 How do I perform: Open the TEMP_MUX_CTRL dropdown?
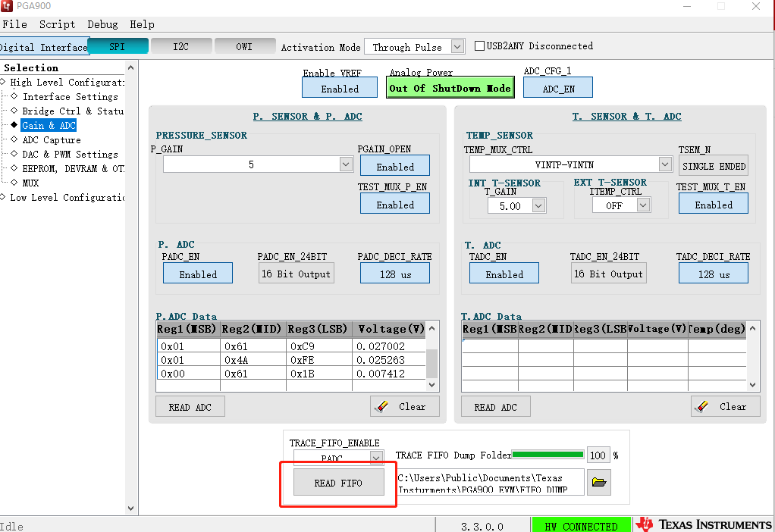click(x=665, y=164)
